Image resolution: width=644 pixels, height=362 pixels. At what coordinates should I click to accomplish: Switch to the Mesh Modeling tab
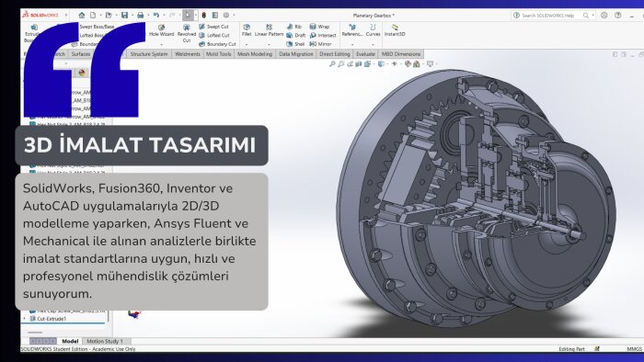click(x=255, y=54)
